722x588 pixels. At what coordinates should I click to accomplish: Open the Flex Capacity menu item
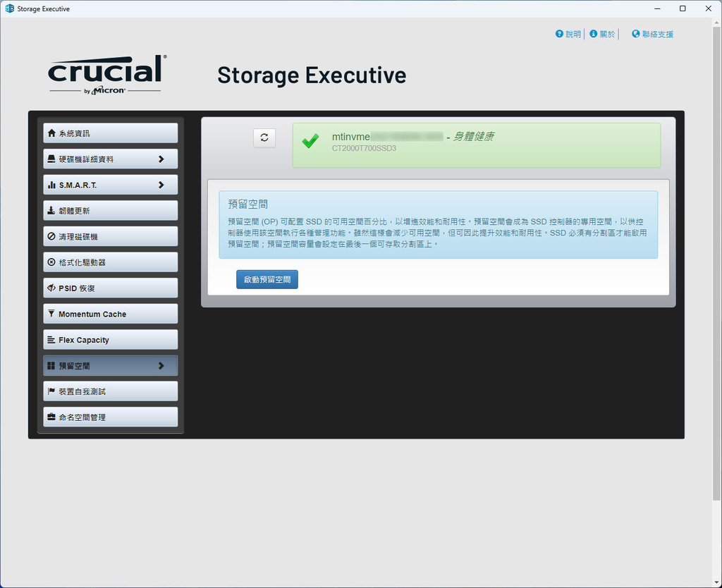click(111, 340)
